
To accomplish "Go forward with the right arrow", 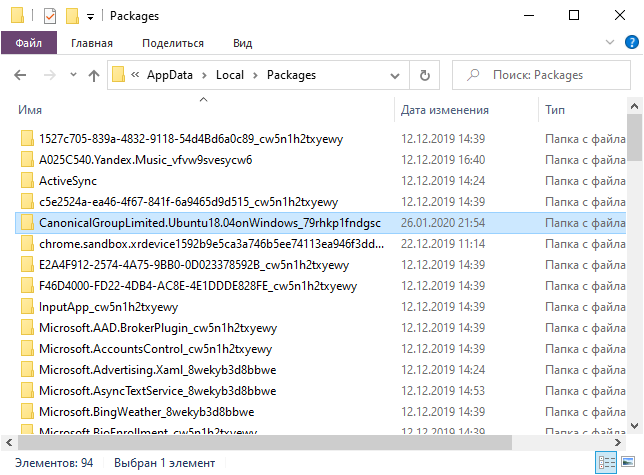I will click(x=50, y=75).
